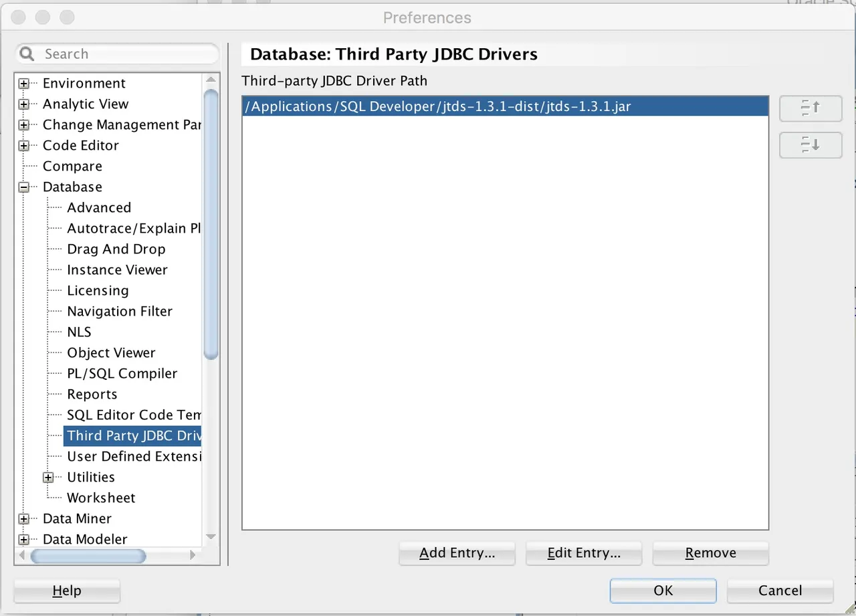Open Code Editor preferences

point(80,146)
